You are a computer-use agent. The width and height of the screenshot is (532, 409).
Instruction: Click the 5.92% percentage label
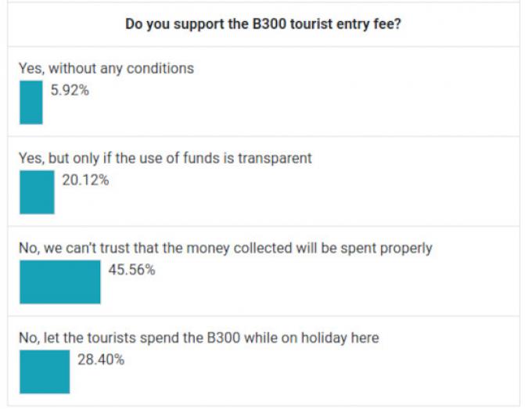[x=70, y=90]
